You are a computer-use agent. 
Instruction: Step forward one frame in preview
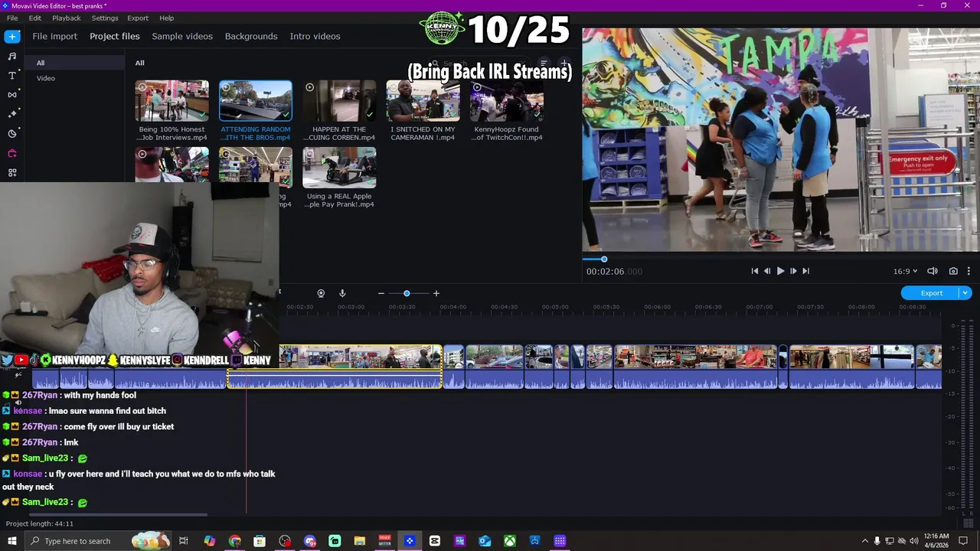(793, 271)
